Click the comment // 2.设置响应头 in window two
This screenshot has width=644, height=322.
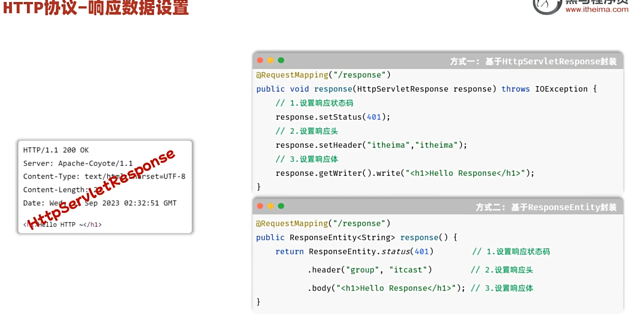tap(502, 270)
